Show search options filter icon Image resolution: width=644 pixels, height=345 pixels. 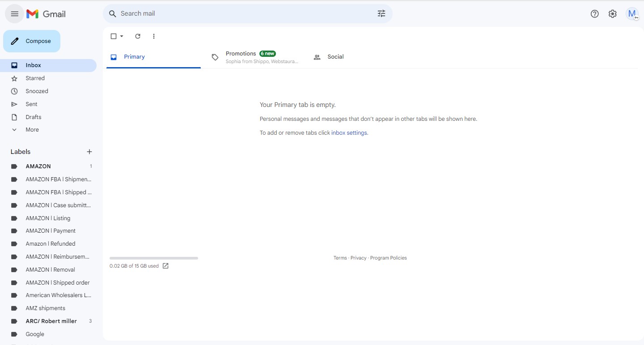tap(381, 14)
